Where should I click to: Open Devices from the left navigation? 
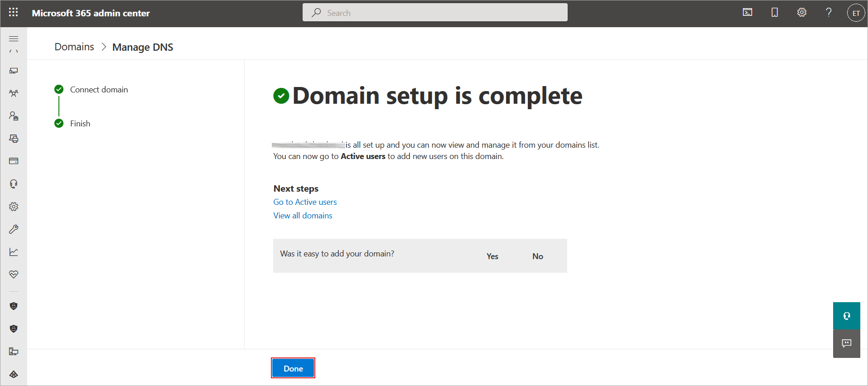[14, 71]
